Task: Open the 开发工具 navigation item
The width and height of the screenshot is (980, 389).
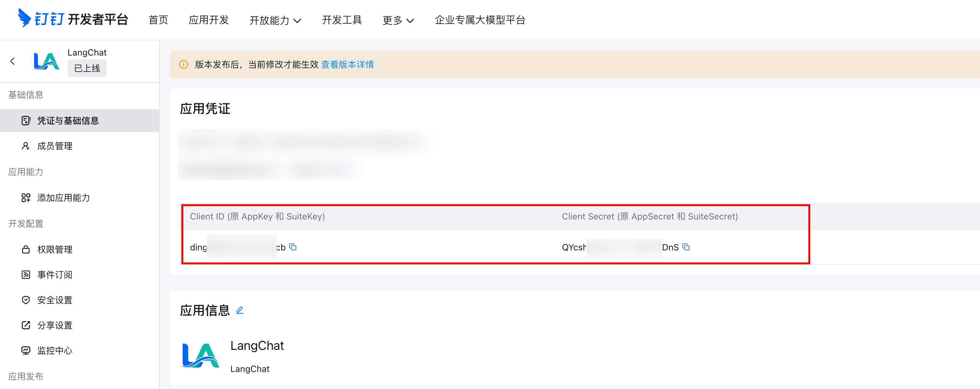Action: [x=342, y=20]
